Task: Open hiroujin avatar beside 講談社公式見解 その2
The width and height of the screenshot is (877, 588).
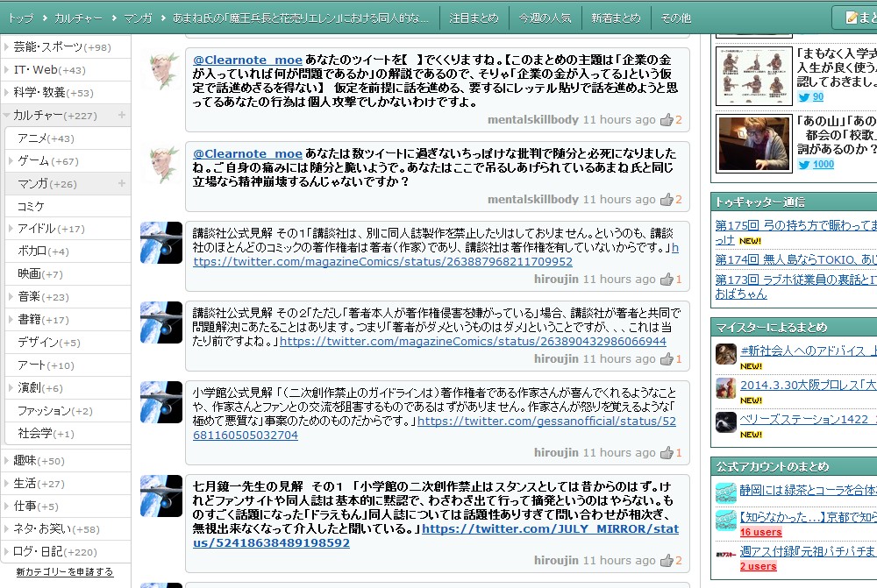Action: (x=161, y=322)
